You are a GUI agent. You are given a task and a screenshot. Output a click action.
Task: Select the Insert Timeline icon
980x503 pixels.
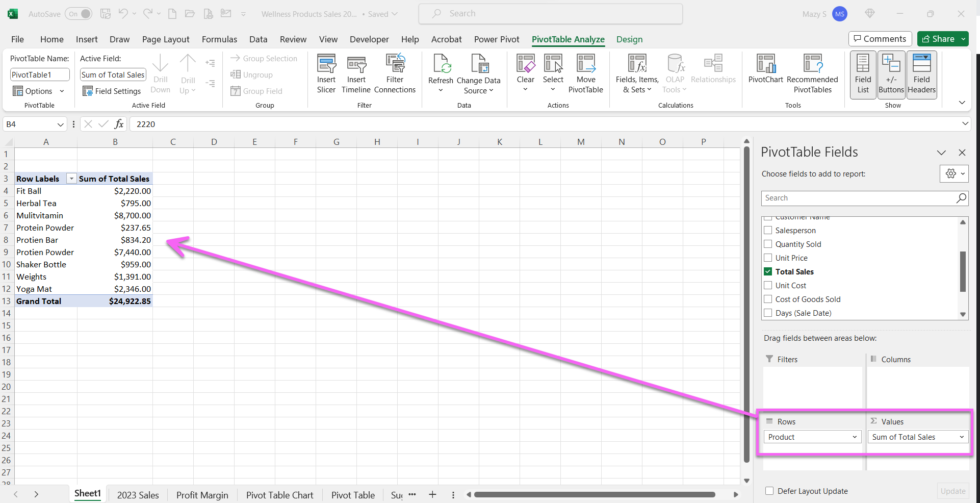click(356, 71)
